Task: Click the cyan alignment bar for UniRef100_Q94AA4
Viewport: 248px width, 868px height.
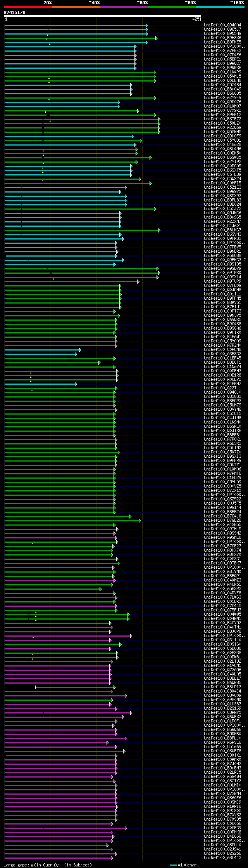Action: coord(76,25)
